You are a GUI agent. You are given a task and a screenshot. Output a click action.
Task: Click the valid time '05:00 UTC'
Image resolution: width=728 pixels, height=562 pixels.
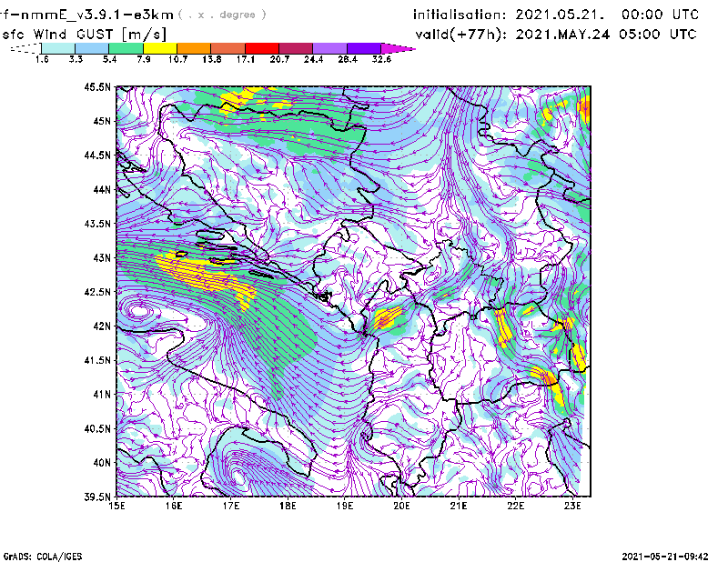(657, 35)
